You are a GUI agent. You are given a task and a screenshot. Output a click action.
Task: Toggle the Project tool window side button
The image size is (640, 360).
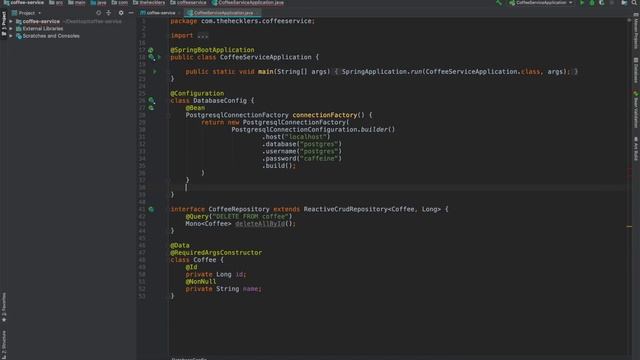4,23
